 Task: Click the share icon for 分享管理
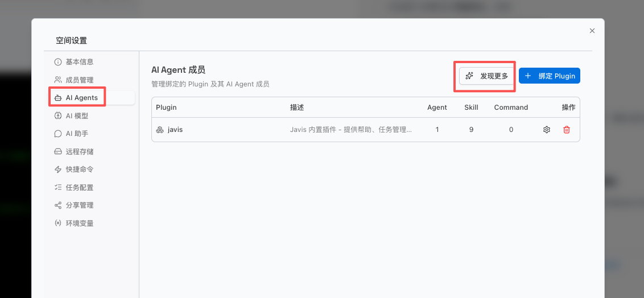57,205
